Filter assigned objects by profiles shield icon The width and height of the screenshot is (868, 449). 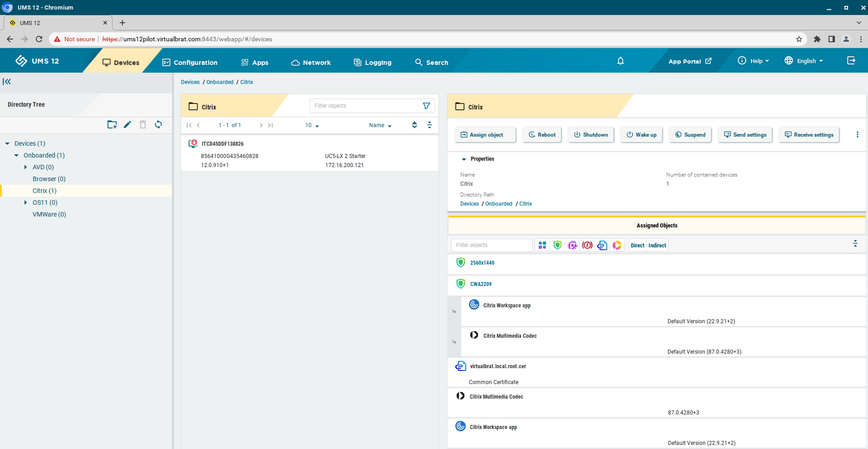coord(557,245)
